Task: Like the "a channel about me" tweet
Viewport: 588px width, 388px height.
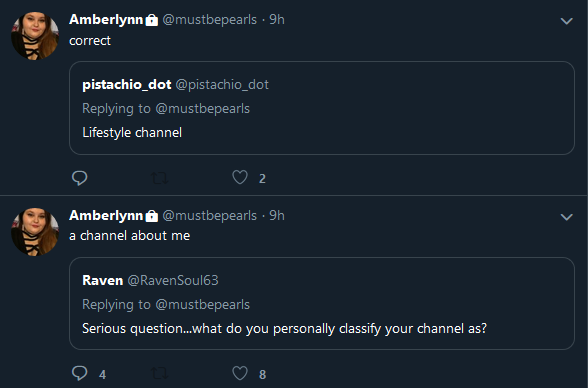Action: coord(240,373)
